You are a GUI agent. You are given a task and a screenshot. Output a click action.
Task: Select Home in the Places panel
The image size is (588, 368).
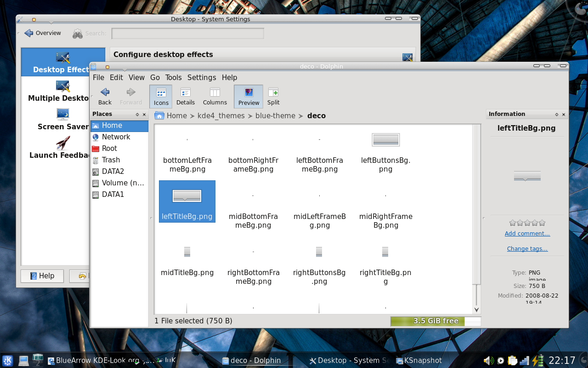tap(119, 126)
